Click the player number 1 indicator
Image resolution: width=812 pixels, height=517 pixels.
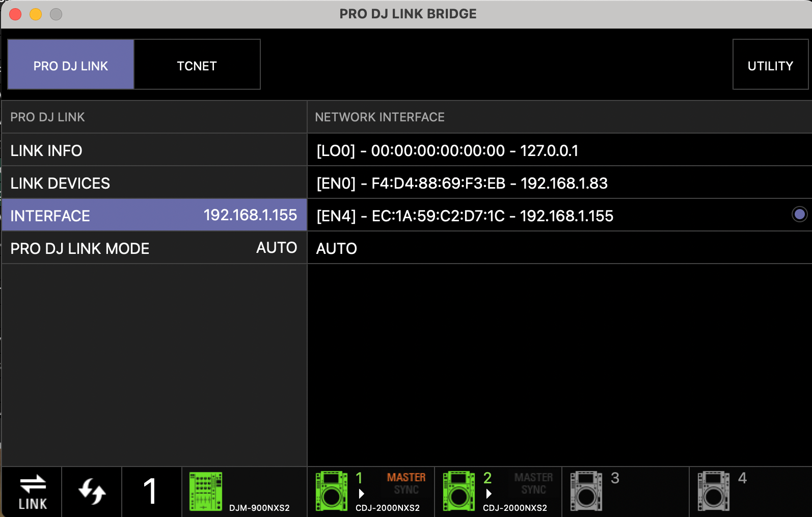click(x=150, y=492)
